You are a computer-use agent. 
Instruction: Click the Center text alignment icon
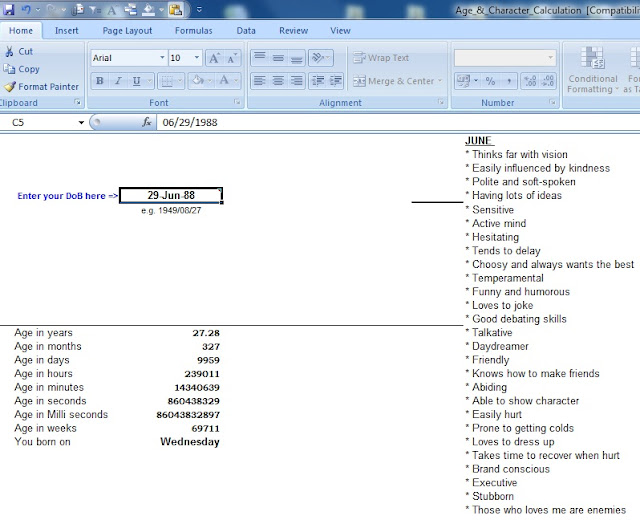tap(278, 81)
